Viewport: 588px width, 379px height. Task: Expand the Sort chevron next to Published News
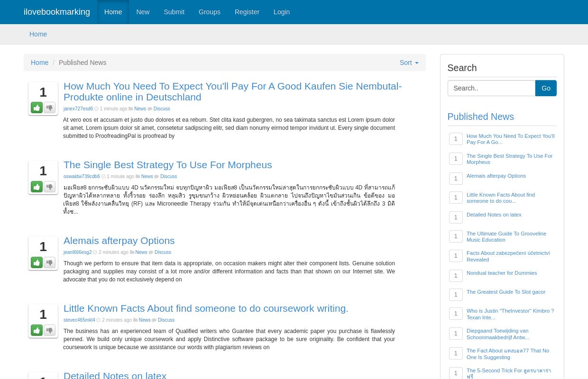pos(415,63)
